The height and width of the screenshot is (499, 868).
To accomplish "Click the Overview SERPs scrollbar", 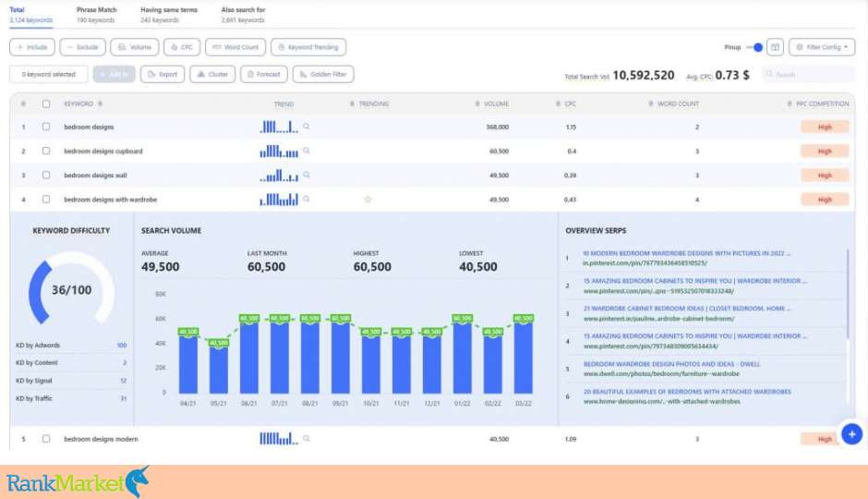I will [x=848, y=294].
